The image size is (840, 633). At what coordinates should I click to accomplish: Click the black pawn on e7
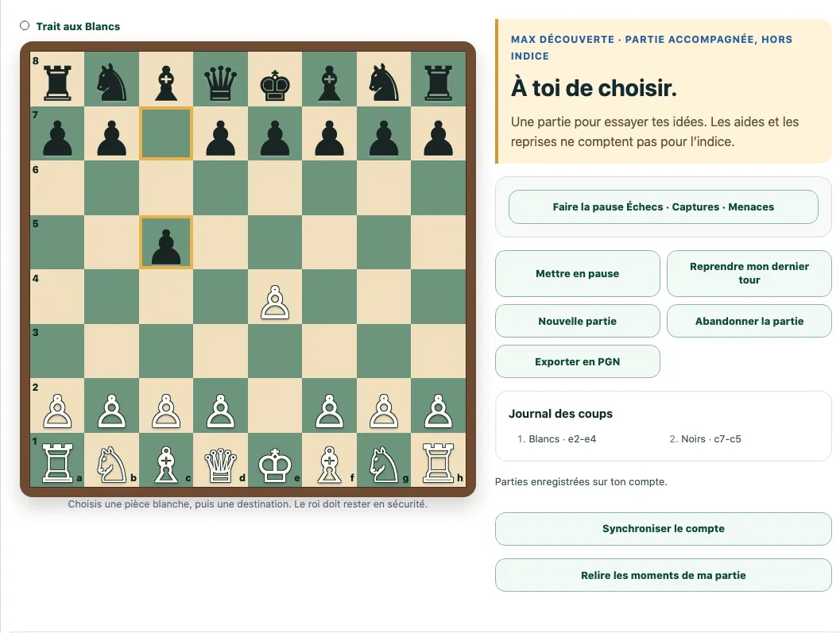[x=275, y=133]
